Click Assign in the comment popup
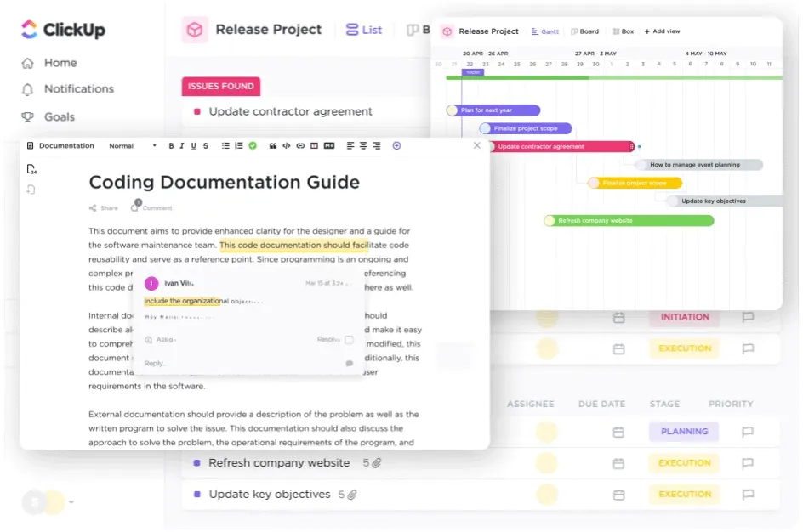Viewport: 803px width, 532px height. pyautogui.click(x=161, y=340)
